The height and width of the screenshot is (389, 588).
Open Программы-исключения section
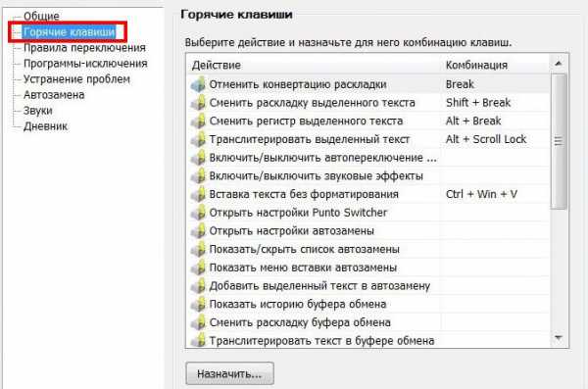click(85, 64)
